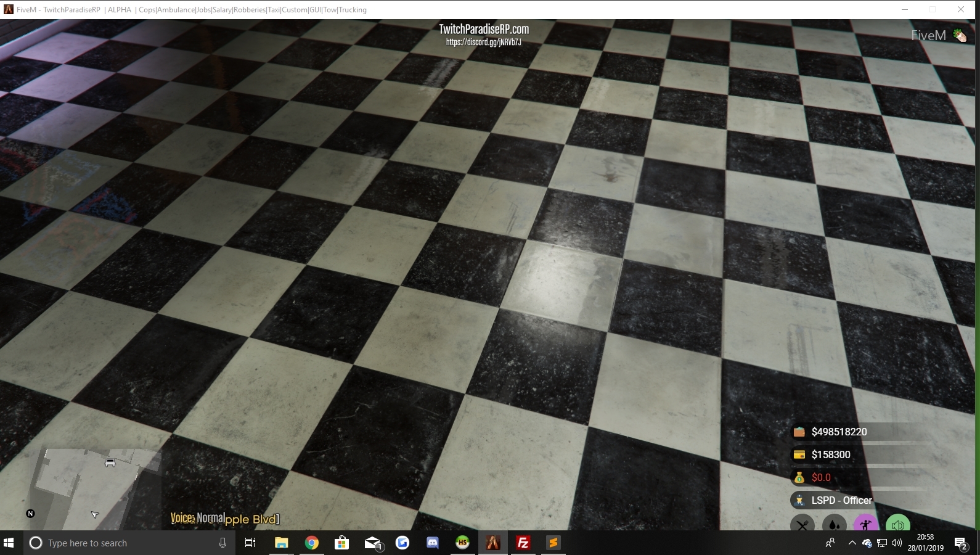Open Sublime Text from the taskbar
The height and width of the screenshot is (555, 980).
pyautogui.click(x=553, y=543)
